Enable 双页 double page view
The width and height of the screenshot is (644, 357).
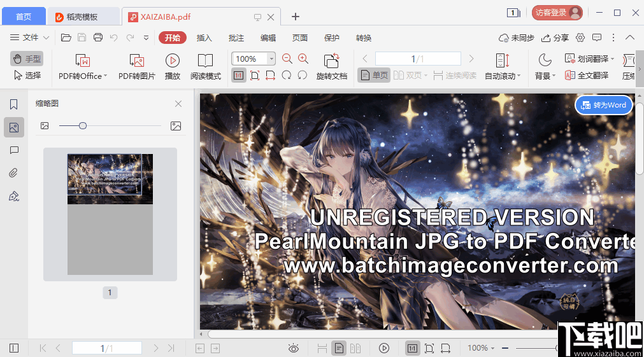tap(410, 76)
